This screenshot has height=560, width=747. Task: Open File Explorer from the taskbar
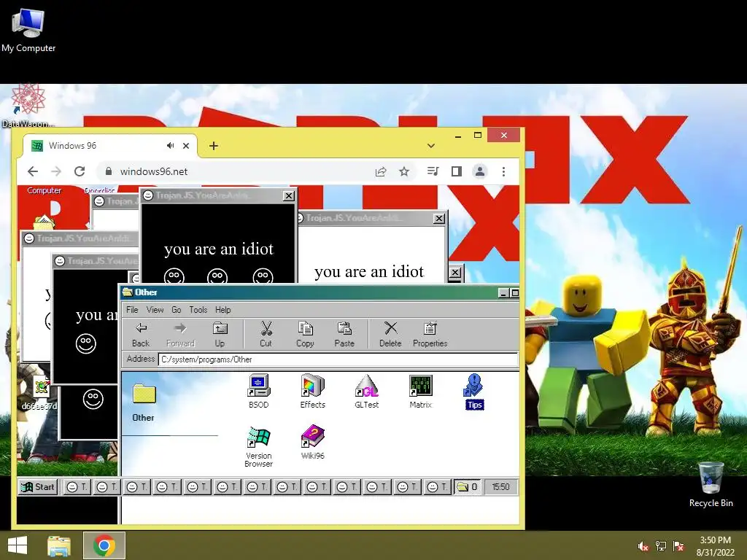59,545
